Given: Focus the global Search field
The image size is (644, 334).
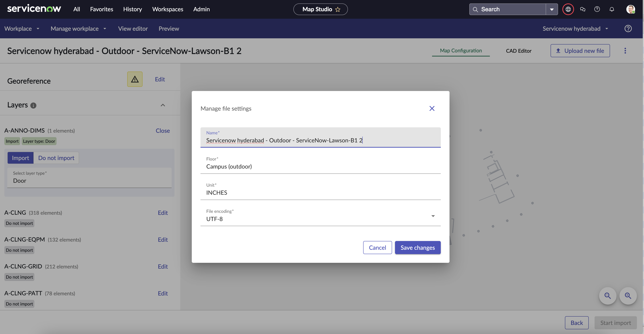Looking at the screenshot, I should point(507,9).
